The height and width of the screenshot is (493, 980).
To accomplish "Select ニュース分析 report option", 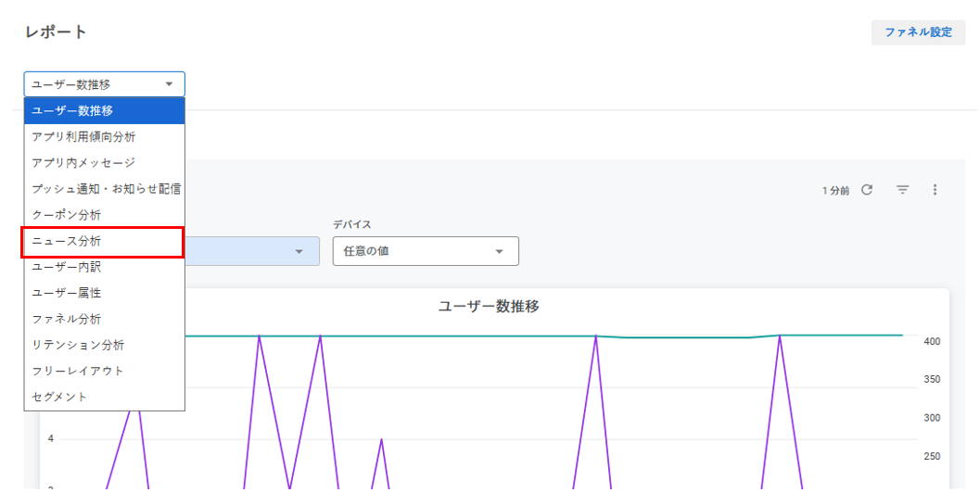I will pyautogui.click(x=103, y=242).
